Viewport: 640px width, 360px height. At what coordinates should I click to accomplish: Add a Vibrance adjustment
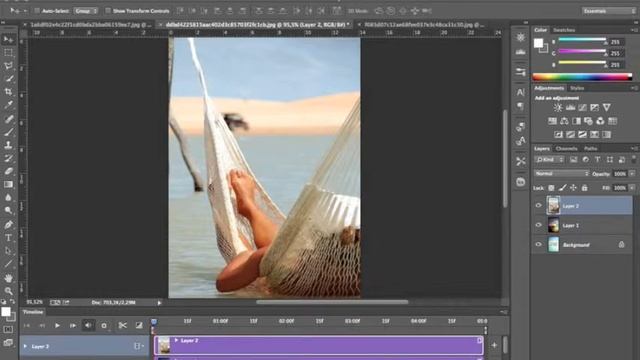[607, 107]
